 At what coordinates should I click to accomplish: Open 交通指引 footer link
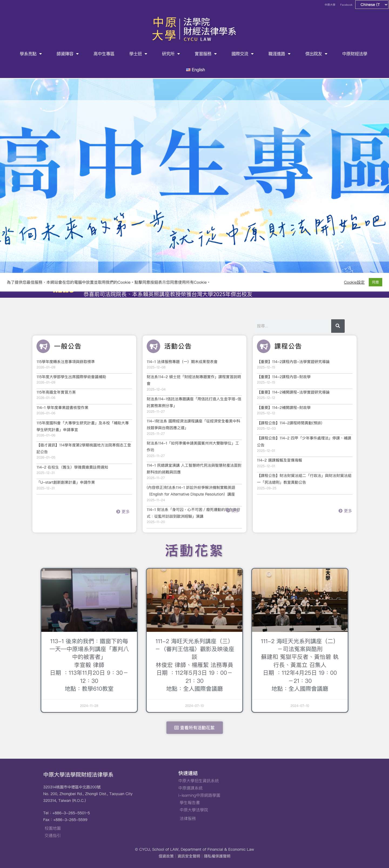[53, 836]
